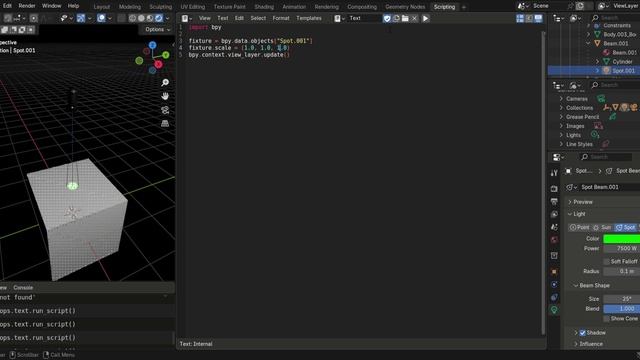Switch to the Shading workspace tab
The width and height of the screenshot is (640, 360).
tap(264, 7)
